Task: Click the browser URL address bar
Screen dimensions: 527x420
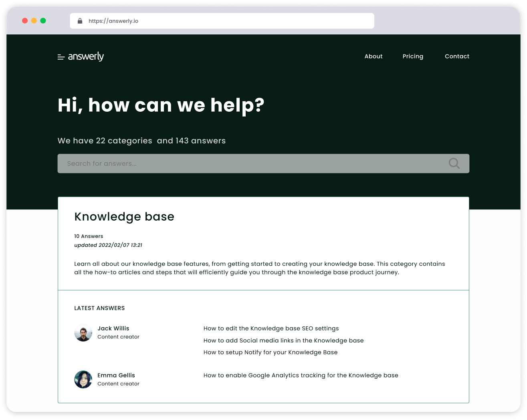Action: pos(222,21)
